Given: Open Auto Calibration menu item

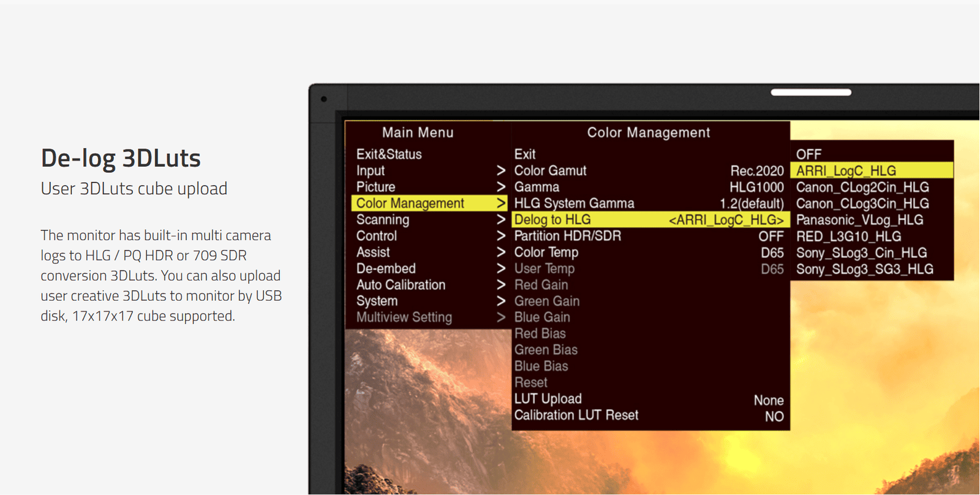Looking at the screenshot, I should (401, 285).
